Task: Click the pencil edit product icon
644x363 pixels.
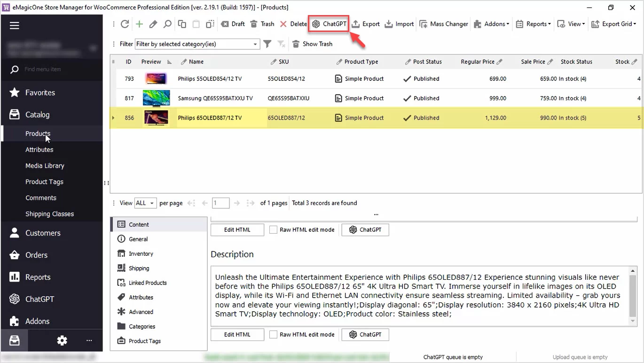Action: pos(153,24)
